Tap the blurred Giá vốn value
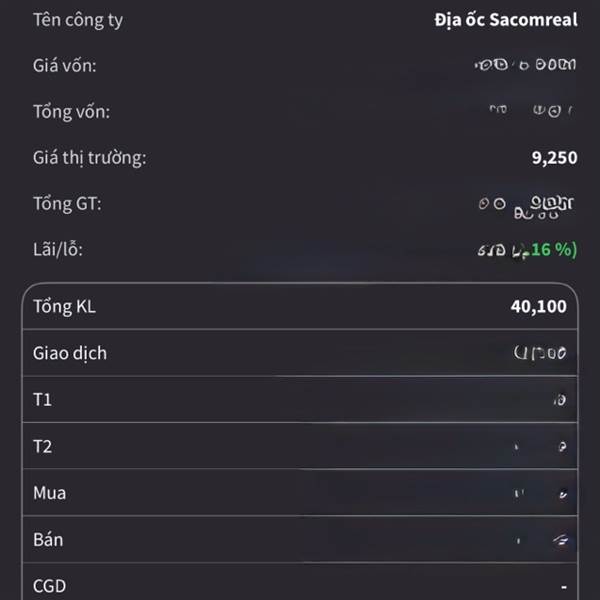 click(x=525, y=66)
